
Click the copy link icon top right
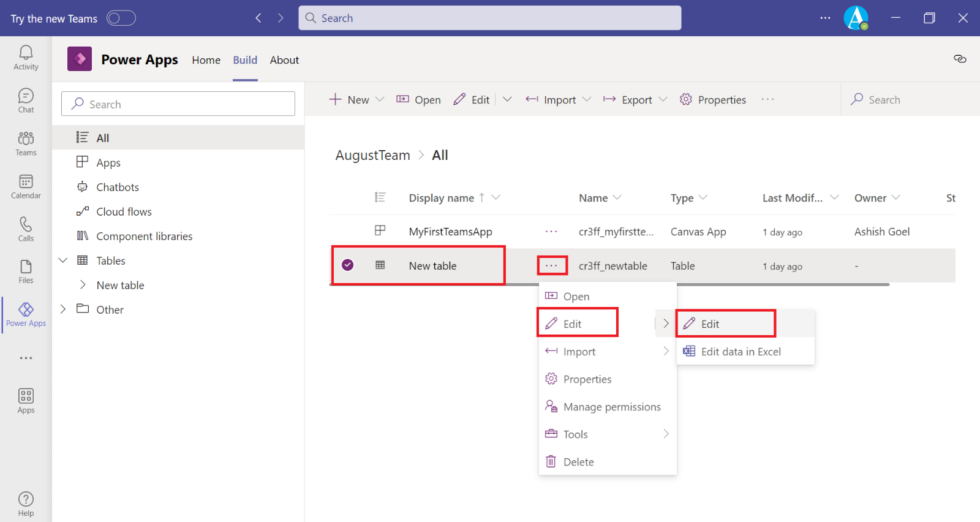pos(960,59)
